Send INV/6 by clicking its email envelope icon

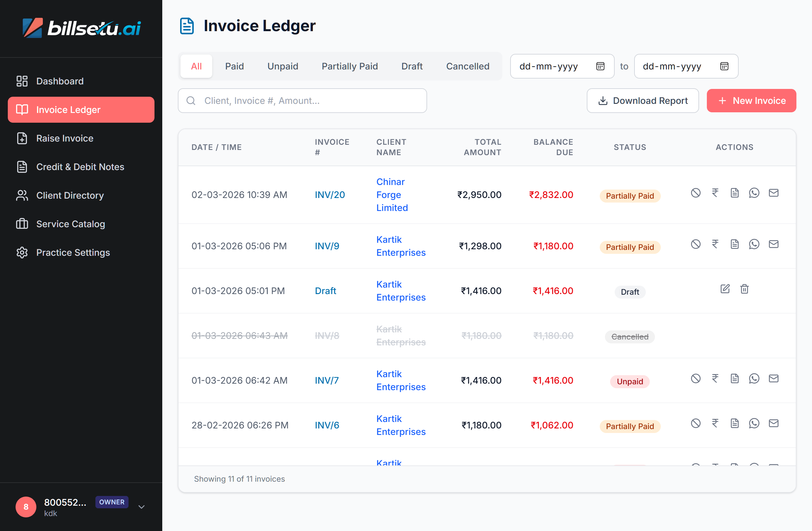coord(774,423)
